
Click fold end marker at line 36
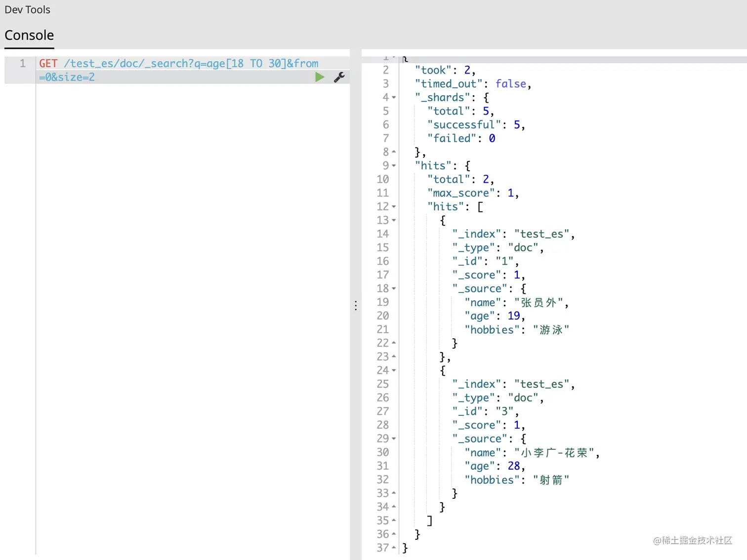coord(394,534)
